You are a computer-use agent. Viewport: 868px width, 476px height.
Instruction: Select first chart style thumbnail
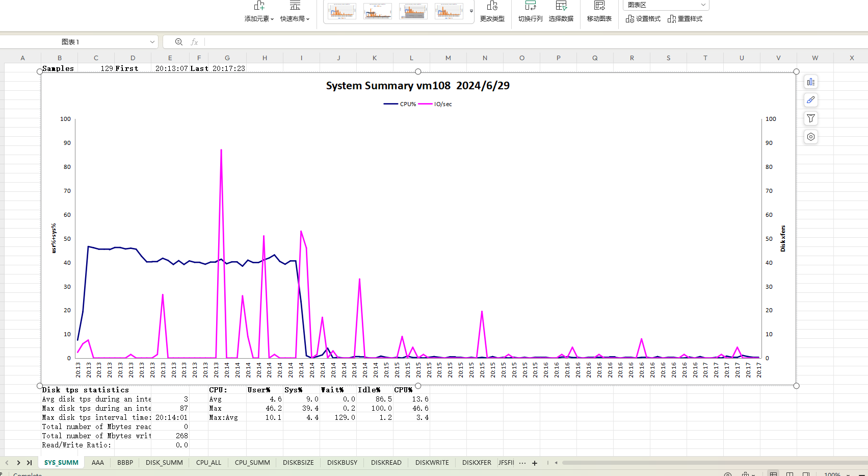point(342,11)
